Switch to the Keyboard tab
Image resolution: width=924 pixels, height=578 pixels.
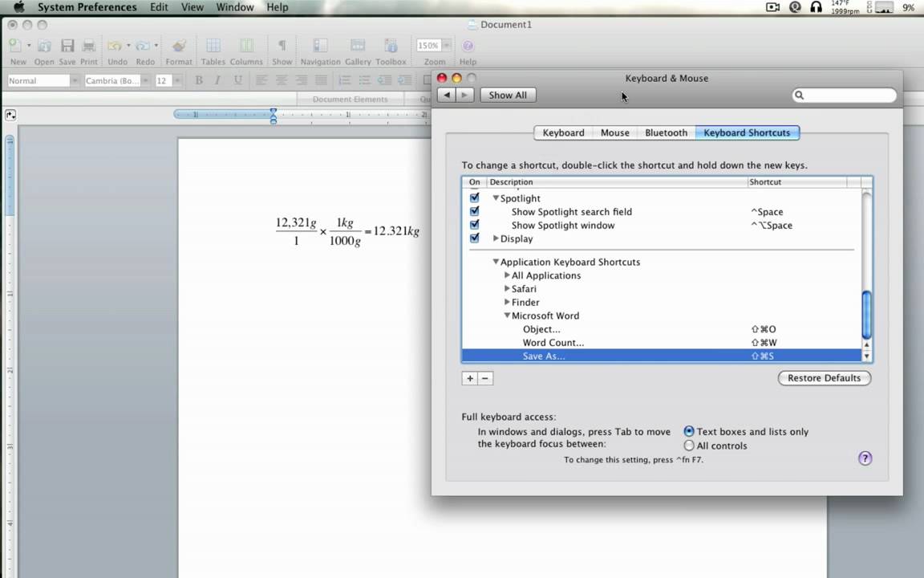563,132
